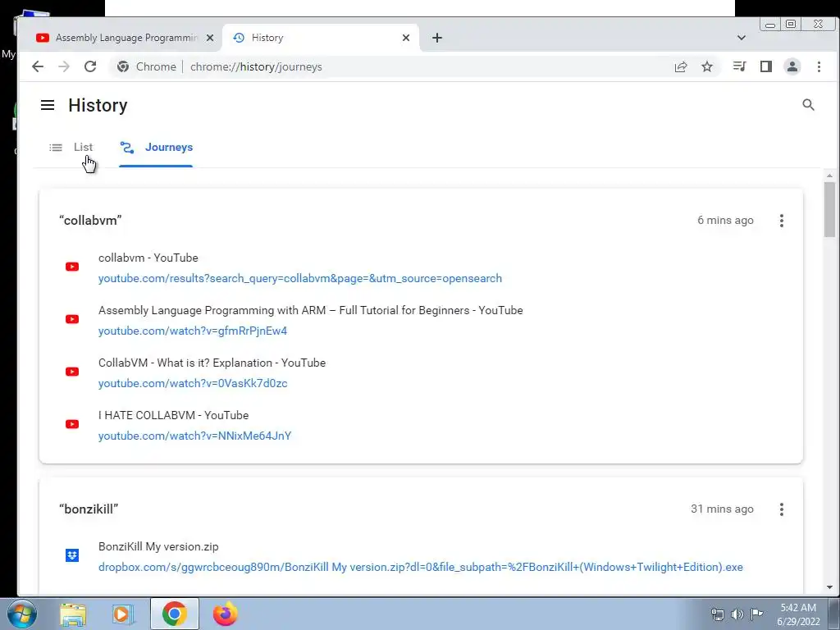Click the vertical scrollbar thumb on History page

[829, 209]
